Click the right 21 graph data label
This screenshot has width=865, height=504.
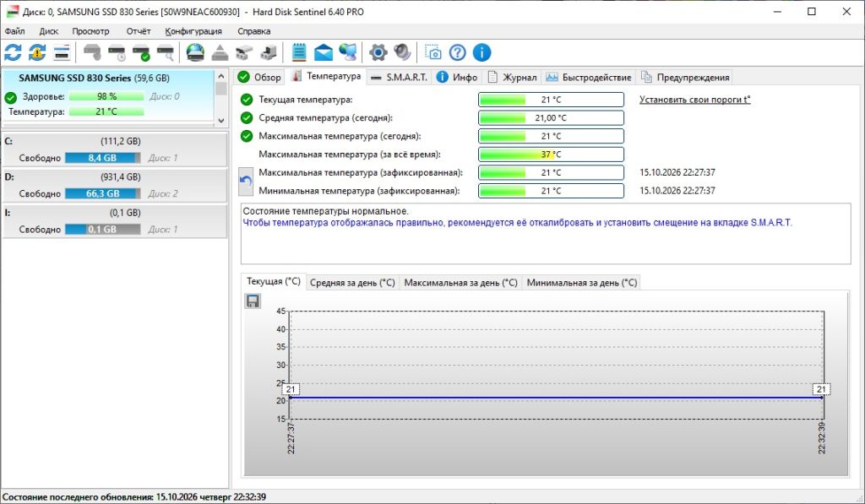coord(821,389)
